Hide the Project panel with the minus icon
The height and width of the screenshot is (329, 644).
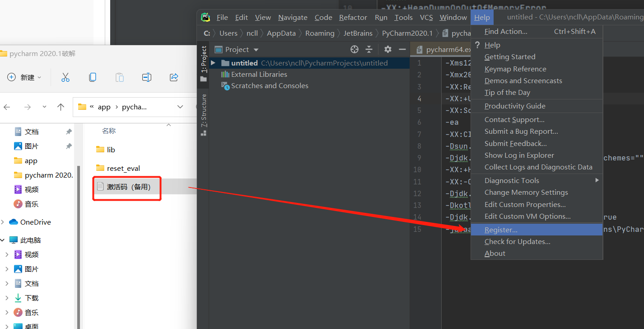(x=402, y=49)
